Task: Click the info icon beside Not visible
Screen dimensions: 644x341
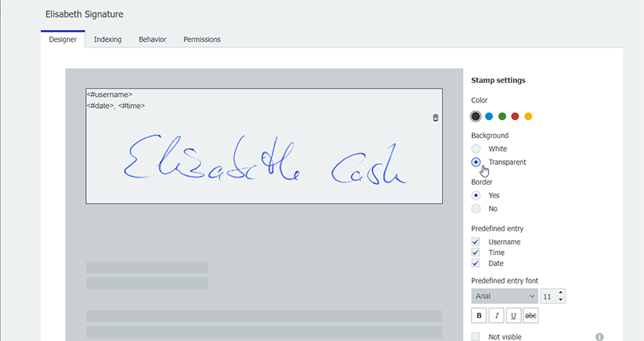Action: pyautogui.click(x=599, y=337)
